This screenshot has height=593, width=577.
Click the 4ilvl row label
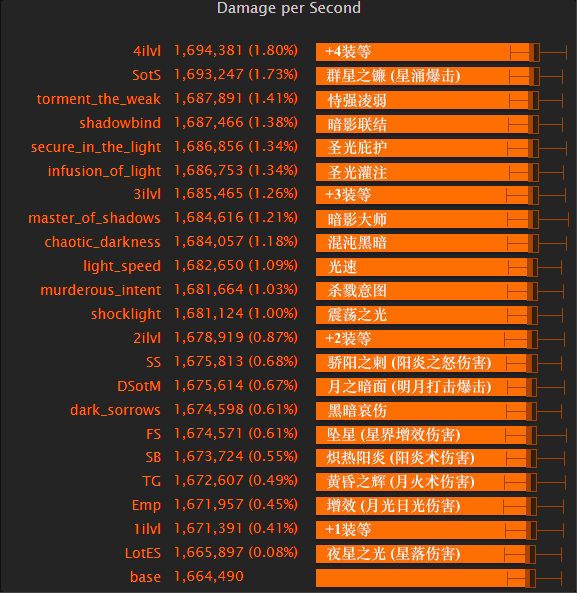[147, 51]
